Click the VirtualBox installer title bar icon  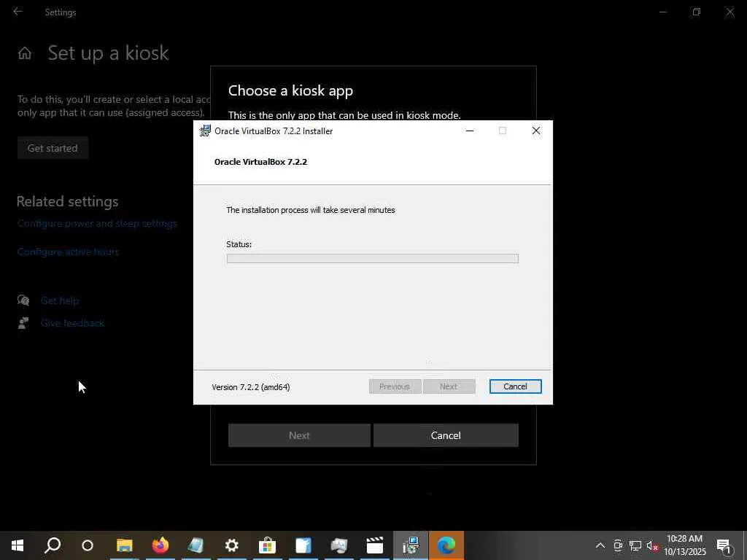[x=205, y=131]
